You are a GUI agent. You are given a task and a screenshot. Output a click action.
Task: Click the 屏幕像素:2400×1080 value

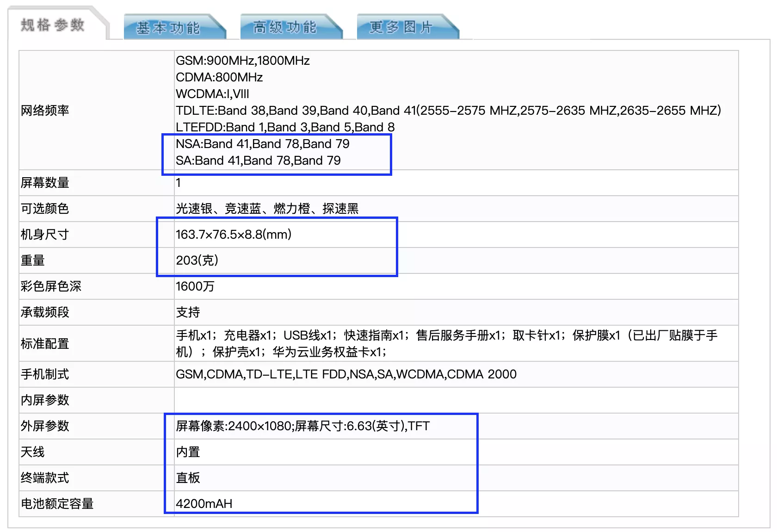coord(303,426)
